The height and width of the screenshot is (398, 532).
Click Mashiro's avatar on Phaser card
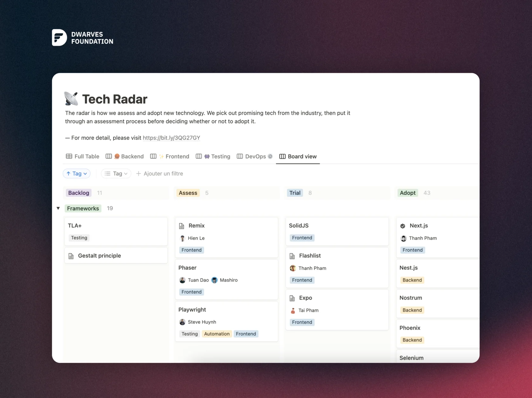click(215, 280)
